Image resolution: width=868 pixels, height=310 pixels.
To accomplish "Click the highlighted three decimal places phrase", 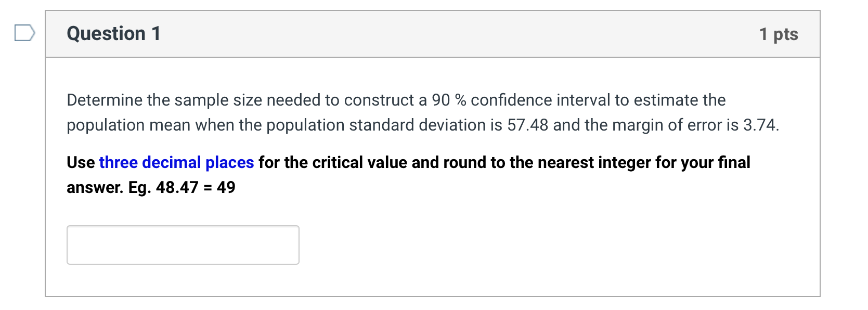I will (x=176, y=162).
